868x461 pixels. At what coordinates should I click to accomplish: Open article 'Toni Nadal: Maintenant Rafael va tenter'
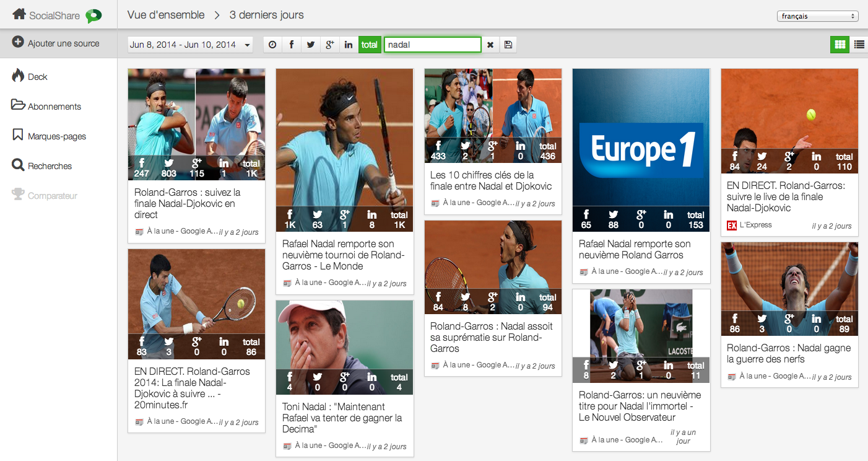[342, 418]
